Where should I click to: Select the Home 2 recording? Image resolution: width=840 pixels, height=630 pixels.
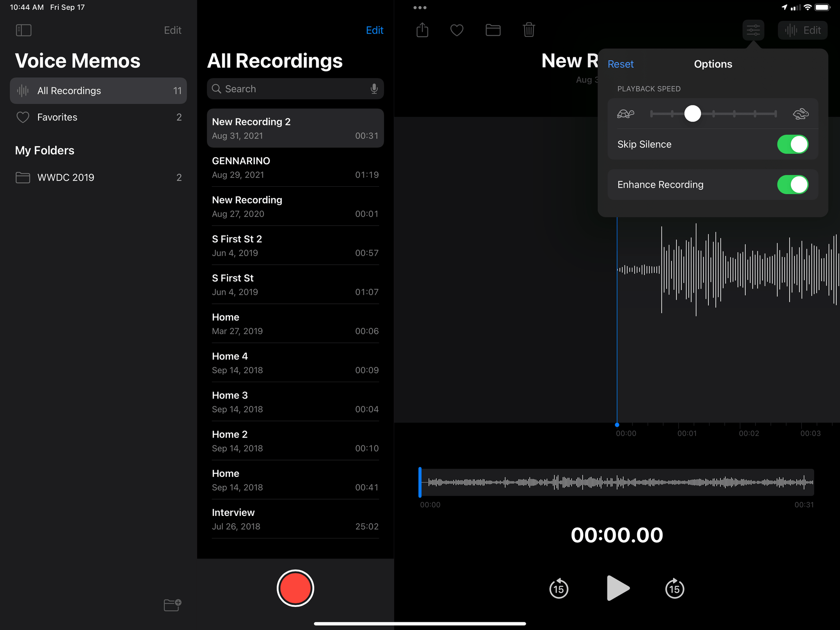click(x=295, y=441)
